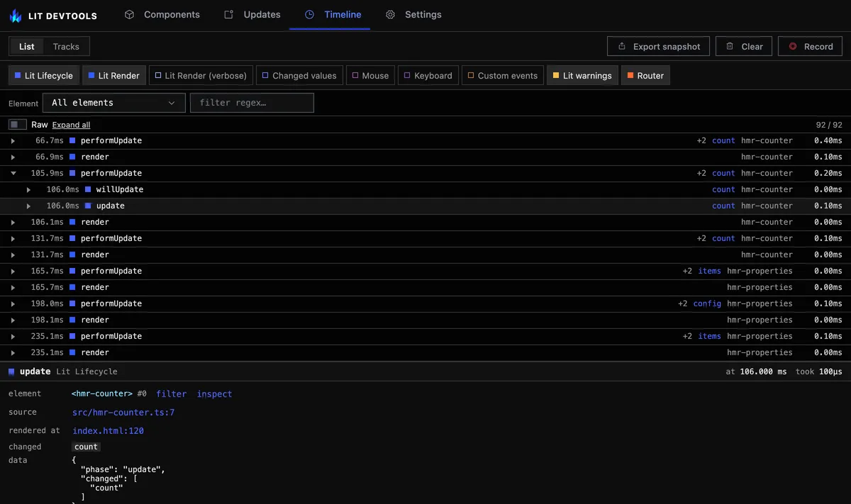
Task: Click the Expand all link
Action: coord(71,125)
